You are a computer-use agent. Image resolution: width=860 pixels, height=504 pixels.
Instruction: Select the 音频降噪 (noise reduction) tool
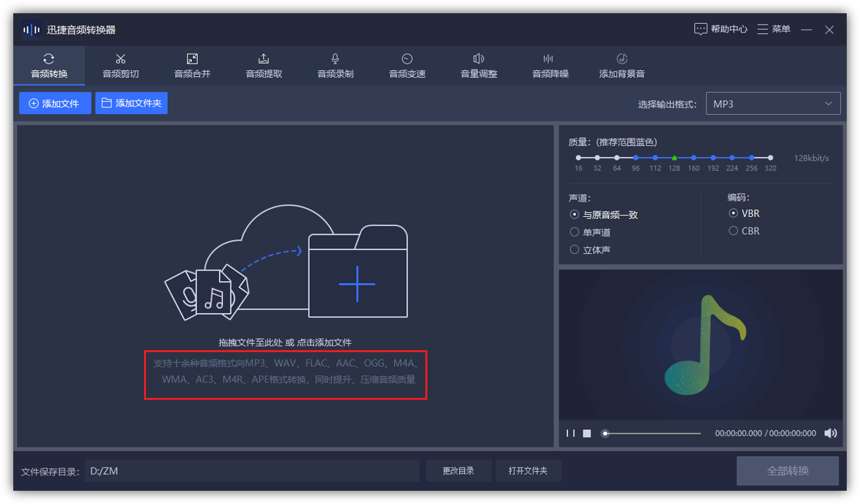[550, 66]
